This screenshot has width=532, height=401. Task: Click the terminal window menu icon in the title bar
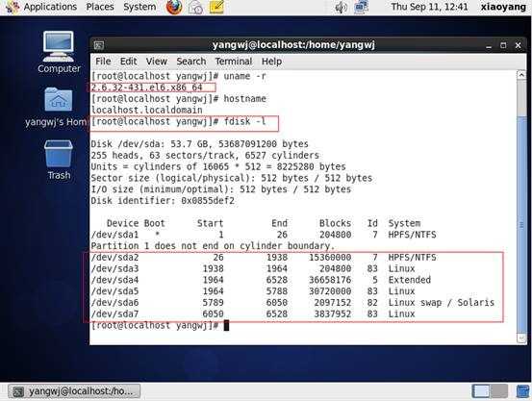click(99, 45)
